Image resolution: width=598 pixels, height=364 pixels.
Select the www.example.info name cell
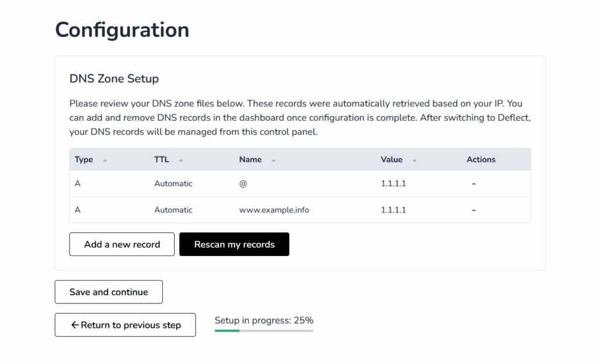[x=274, y=210]
